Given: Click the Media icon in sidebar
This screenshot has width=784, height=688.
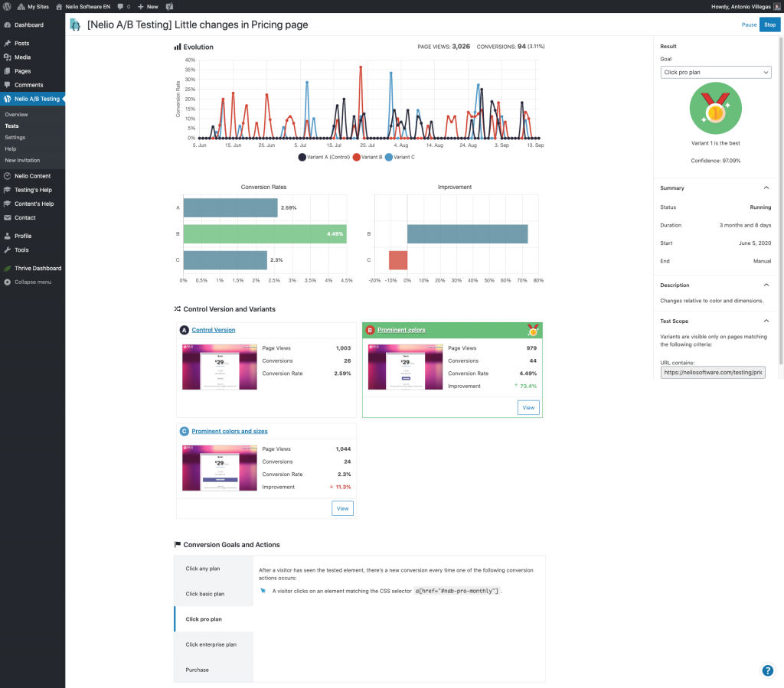Looking at the screenshot, I should (8, 57).
